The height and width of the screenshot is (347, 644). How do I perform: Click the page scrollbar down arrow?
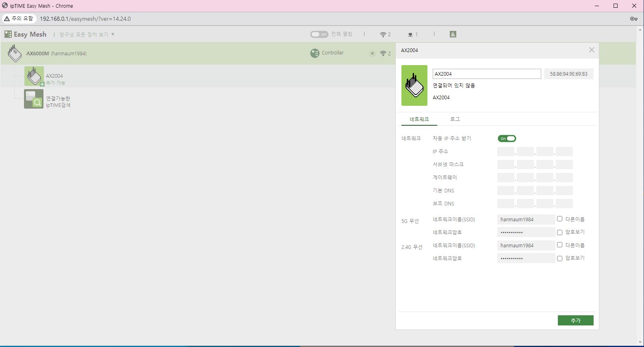coord(641,342)
